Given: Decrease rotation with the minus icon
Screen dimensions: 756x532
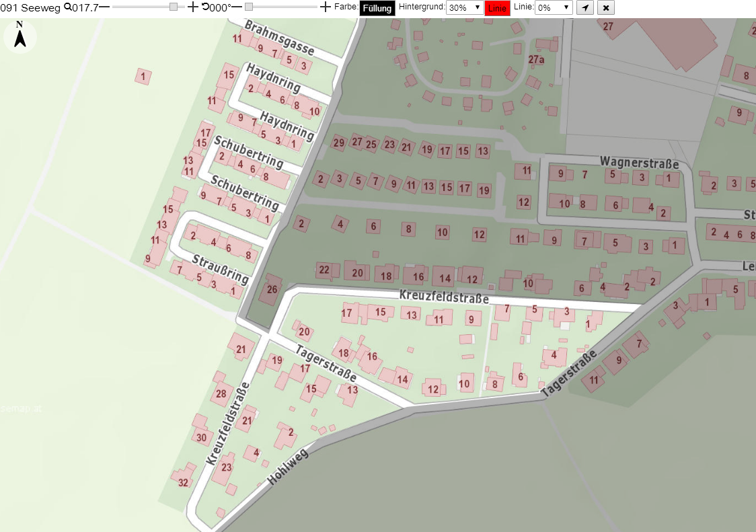Looking at the screenshot, I should [x=237, y=7].
